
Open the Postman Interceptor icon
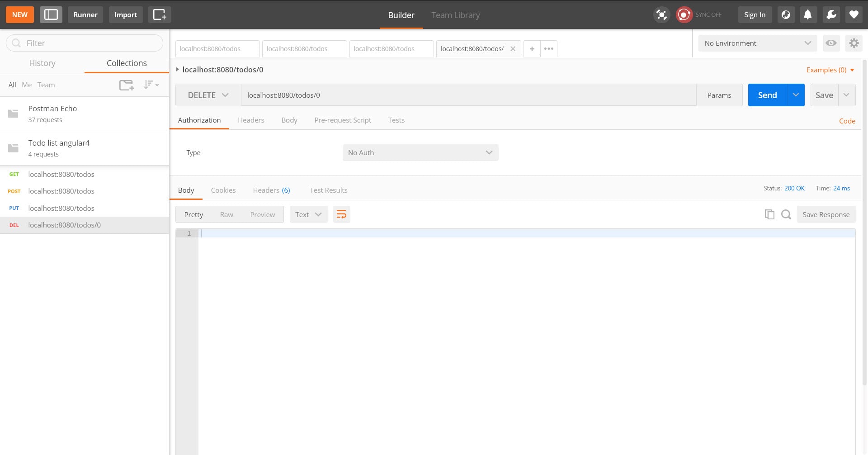coord(661,14)
